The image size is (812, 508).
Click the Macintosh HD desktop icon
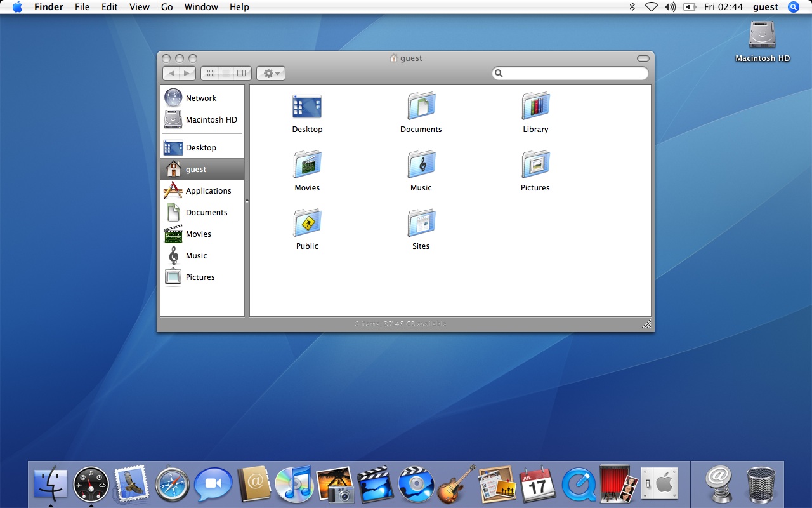(763, 35)
